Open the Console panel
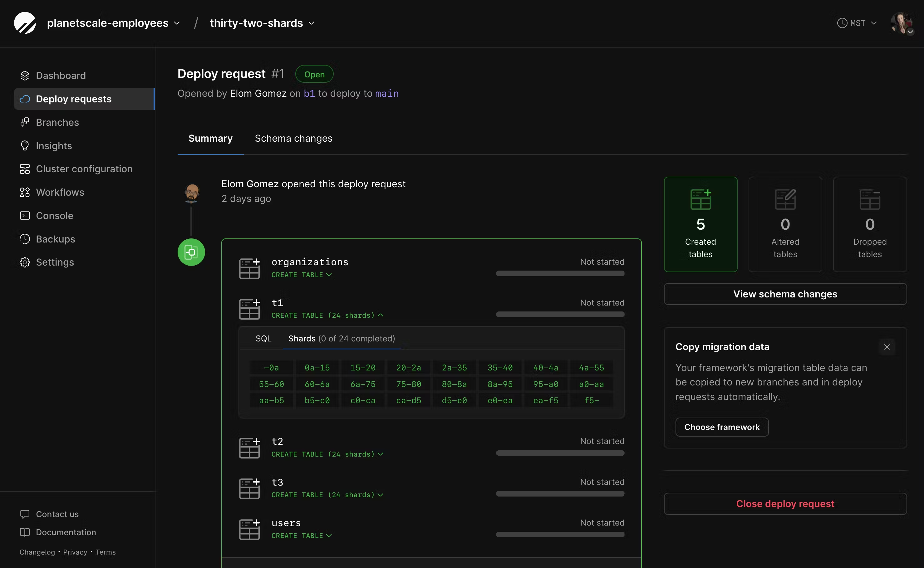The height and width of the screenshot is (568, 924). pyautogui.click(x=55, y=215)
